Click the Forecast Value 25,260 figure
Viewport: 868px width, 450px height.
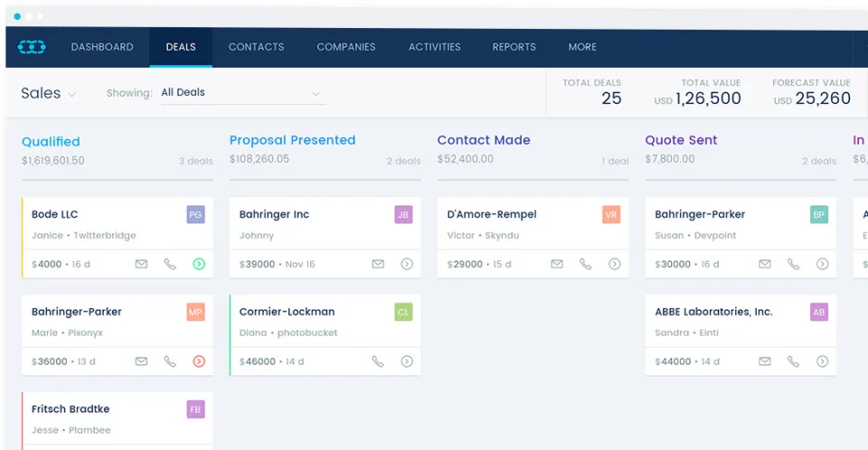coord(823,98)
